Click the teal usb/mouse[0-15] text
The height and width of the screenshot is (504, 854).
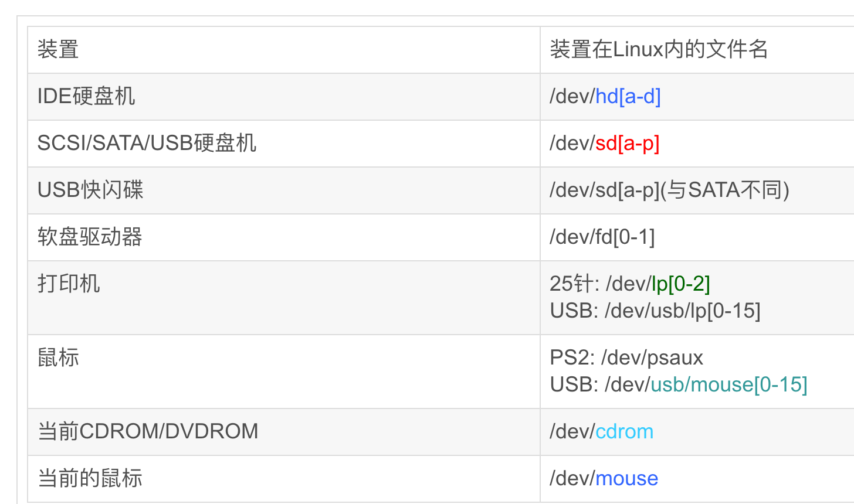[729, 384]
